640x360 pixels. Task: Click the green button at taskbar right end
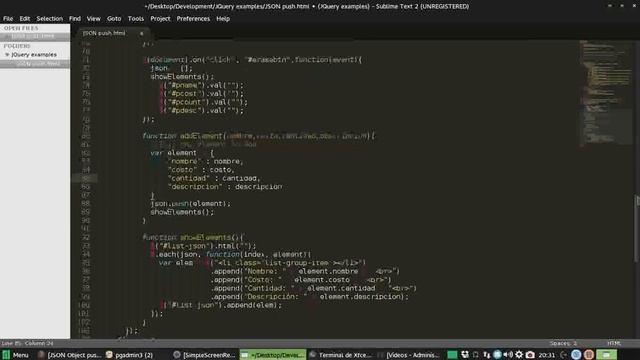click(x=607, y=355)
